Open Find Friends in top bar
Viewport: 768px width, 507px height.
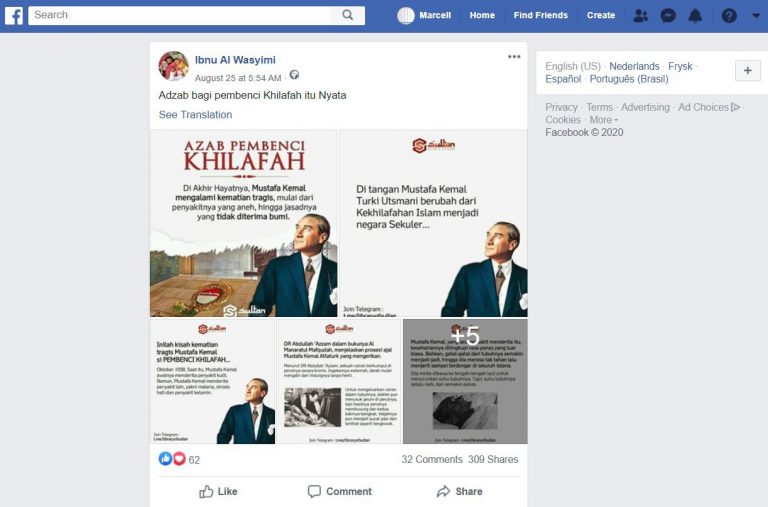(x=540, y=15)
